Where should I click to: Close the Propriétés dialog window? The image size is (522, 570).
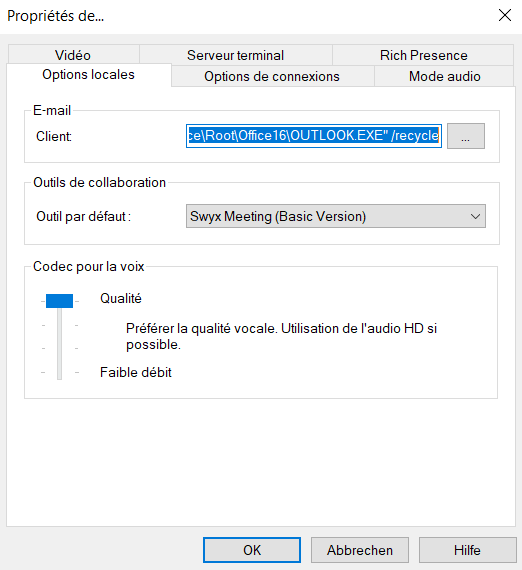[x=505, y=15]
